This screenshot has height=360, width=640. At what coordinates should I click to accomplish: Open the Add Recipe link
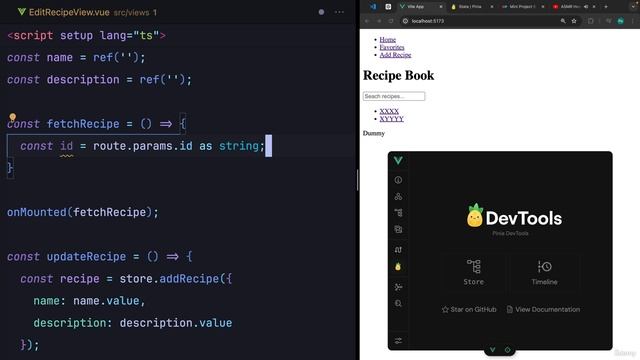click(395, 55)
